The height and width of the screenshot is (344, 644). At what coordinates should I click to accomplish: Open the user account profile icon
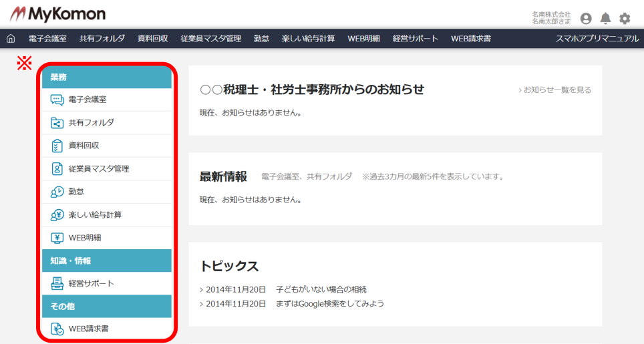[586, 18]
